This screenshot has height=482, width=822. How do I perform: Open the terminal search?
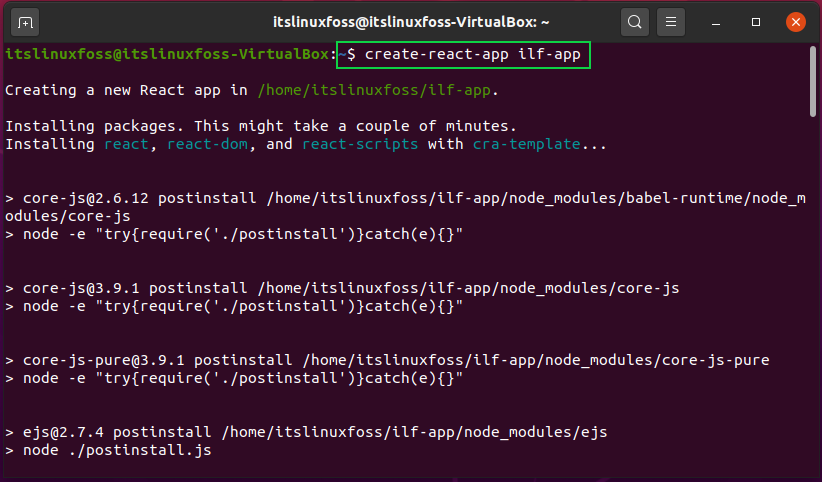click(634, 23)
